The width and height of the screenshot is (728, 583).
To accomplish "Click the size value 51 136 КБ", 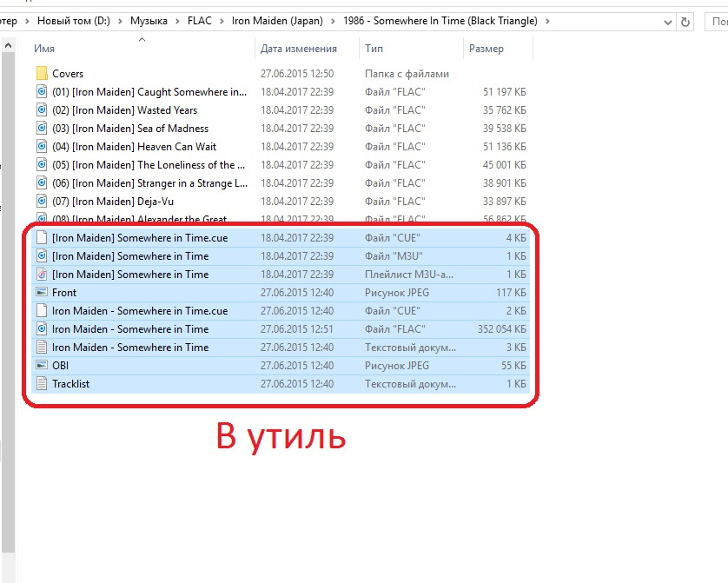I will click(x=504, y=147).
